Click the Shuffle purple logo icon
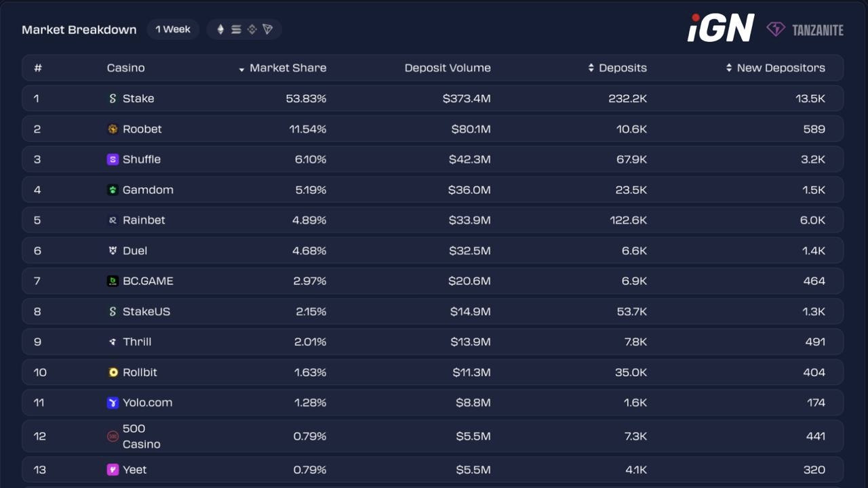This screenshot has height=488, width=868. tap(113, 159)
